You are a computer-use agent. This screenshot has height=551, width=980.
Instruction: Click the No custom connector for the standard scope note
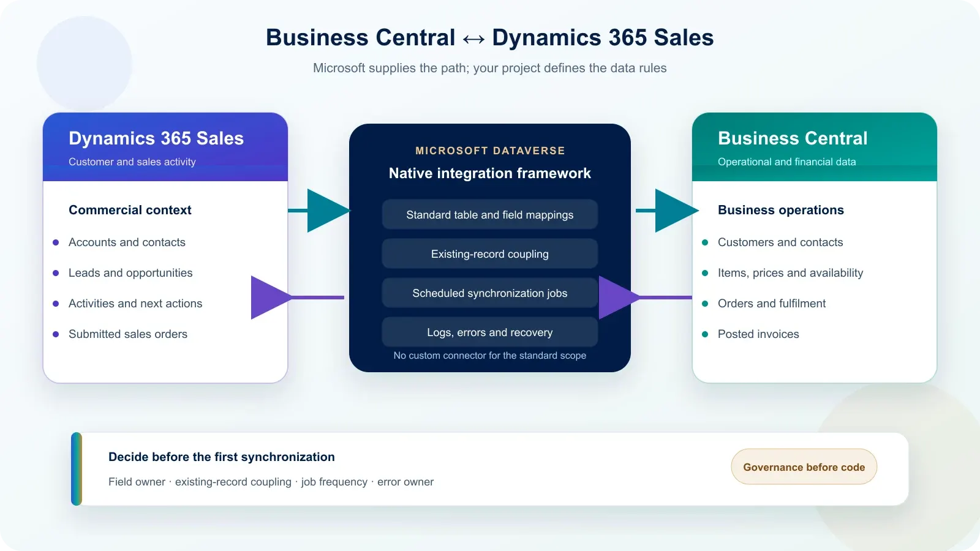(x=490, y=356)
